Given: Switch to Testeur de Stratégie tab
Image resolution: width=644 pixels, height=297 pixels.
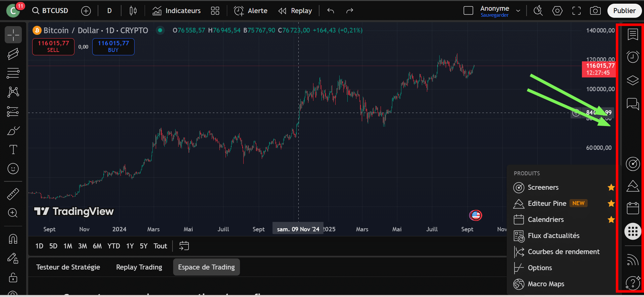Looking at the screenshot, I should 68,267.
